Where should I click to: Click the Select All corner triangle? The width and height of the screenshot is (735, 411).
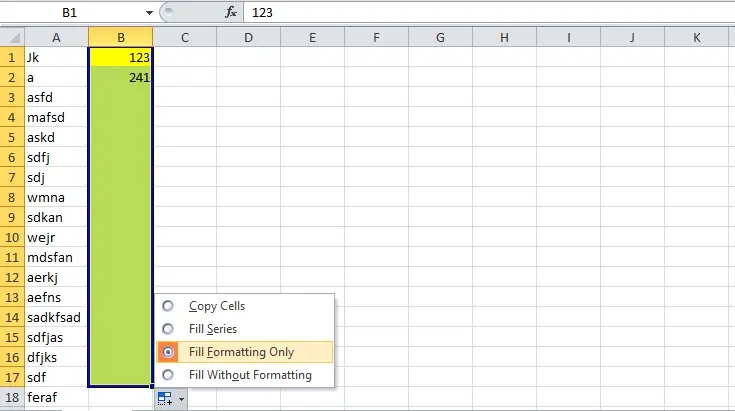pyautogui.click(x=13, y=37)
